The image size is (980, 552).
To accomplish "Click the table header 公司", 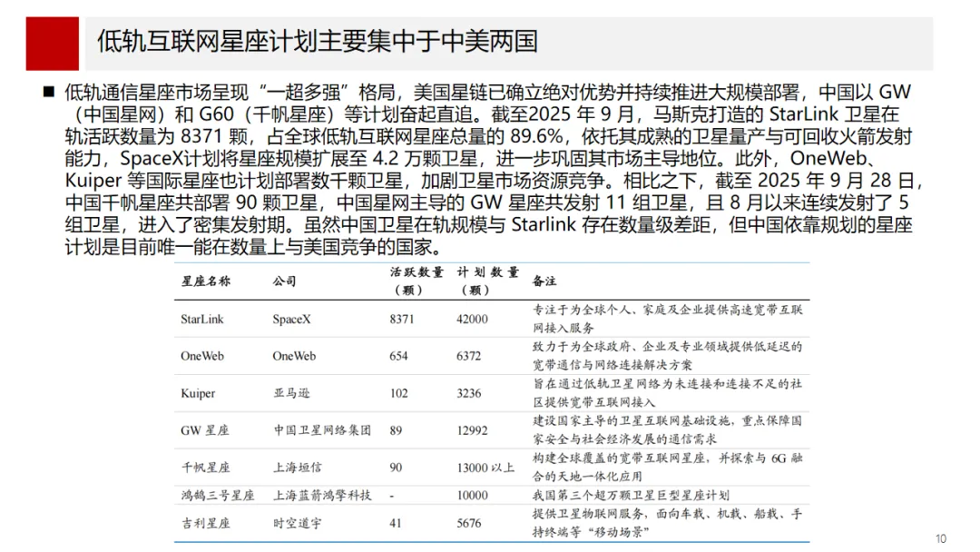I will pos(284,281).
